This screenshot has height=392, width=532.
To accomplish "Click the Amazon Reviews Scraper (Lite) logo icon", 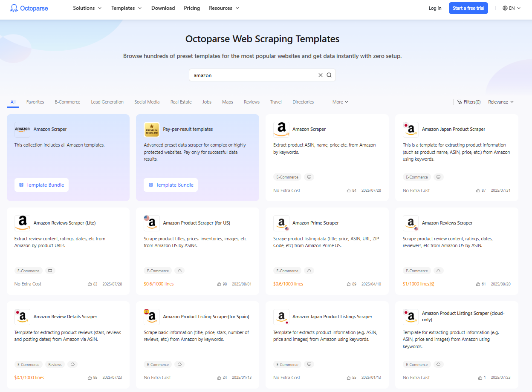I will [22, 223].
